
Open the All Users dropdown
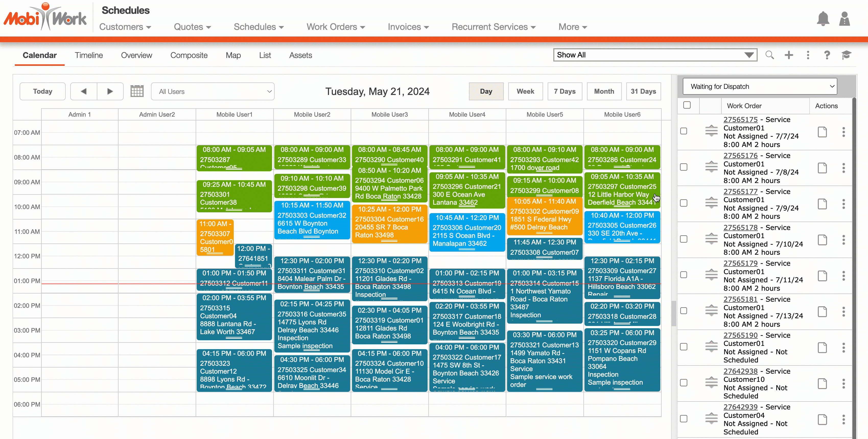[213, 92]
